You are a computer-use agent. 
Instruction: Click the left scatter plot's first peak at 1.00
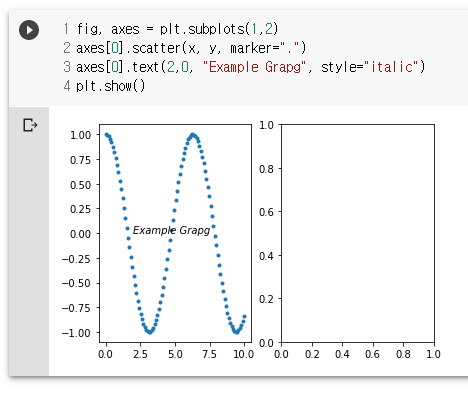pyautogui.click(x=107, y=135)
